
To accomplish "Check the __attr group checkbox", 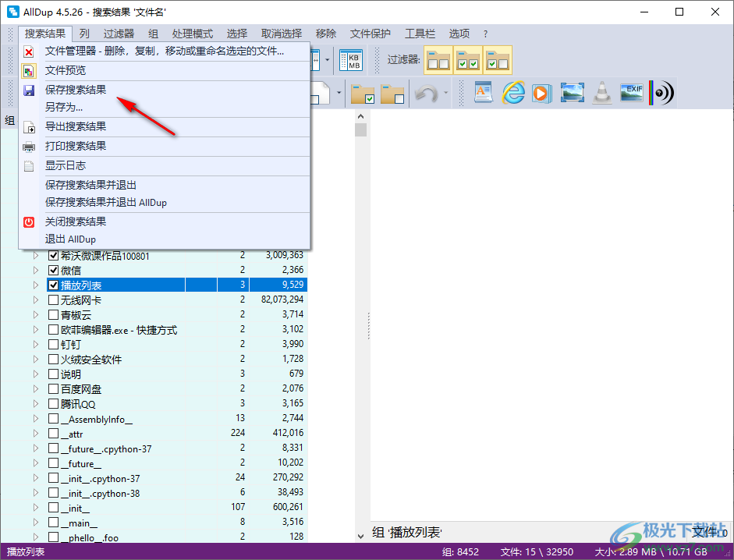I will [53, 434].
